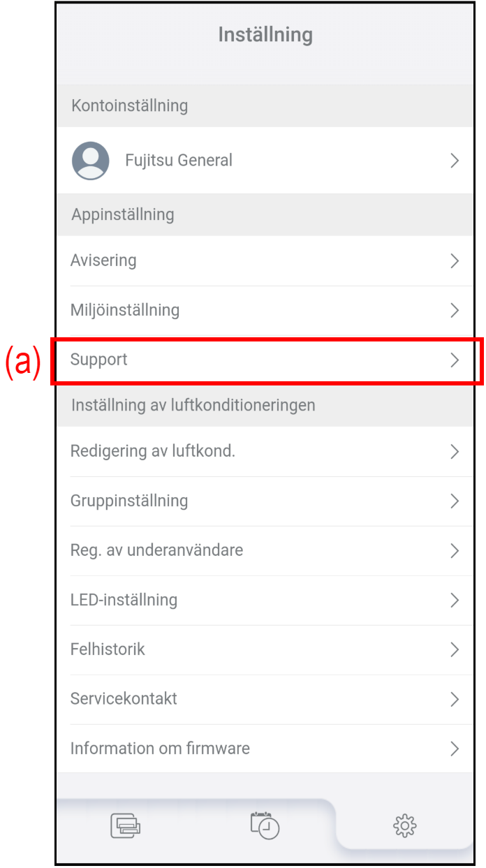Viewport: 486px width, 868px height.
Task: Tap the Information om firmware chevron
Action: 455,749
